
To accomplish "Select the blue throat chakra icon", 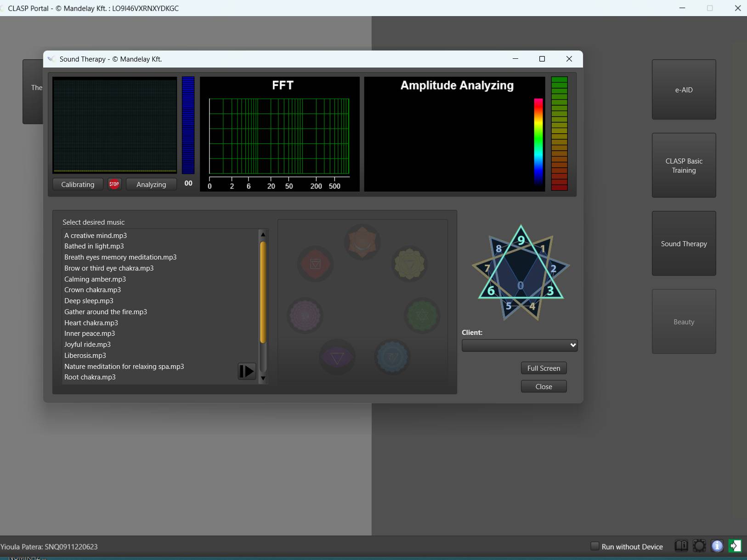I will coord(392,357).
